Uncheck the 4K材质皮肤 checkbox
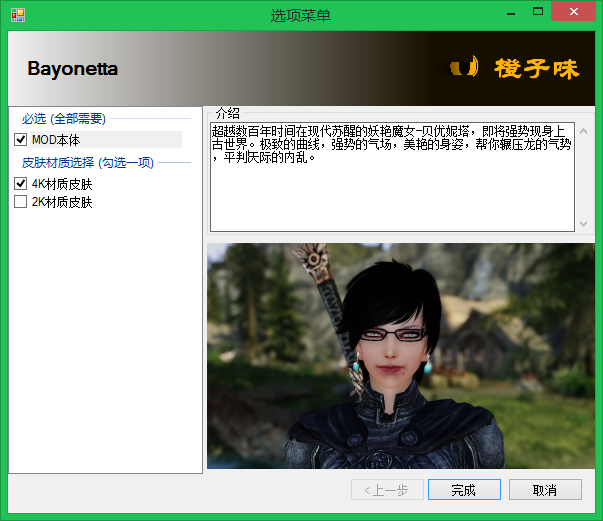 (x=20, y=184)
